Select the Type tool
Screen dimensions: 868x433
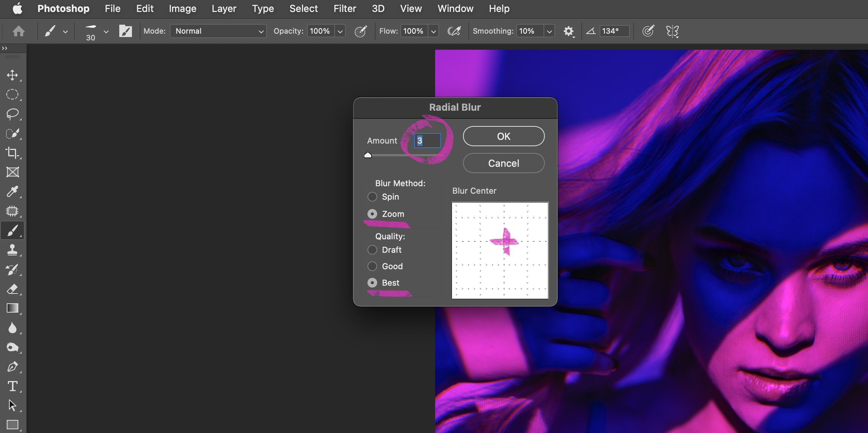pyautogui.click(x=12, y=386)
